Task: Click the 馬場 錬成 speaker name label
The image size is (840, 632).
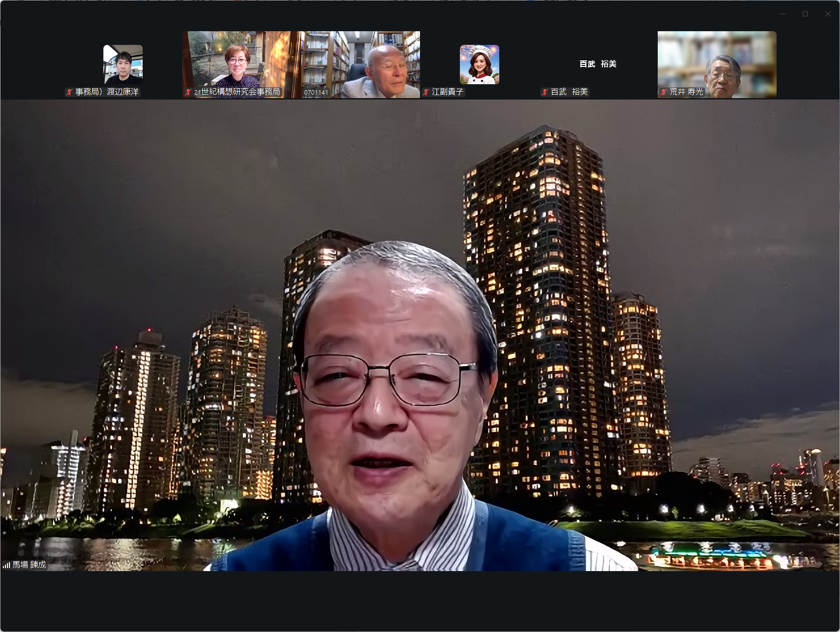Action: (29, 565)
